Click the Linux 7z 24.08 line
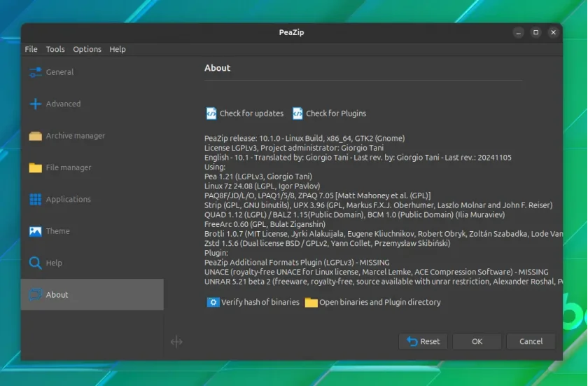 click(x=262, y=186)
